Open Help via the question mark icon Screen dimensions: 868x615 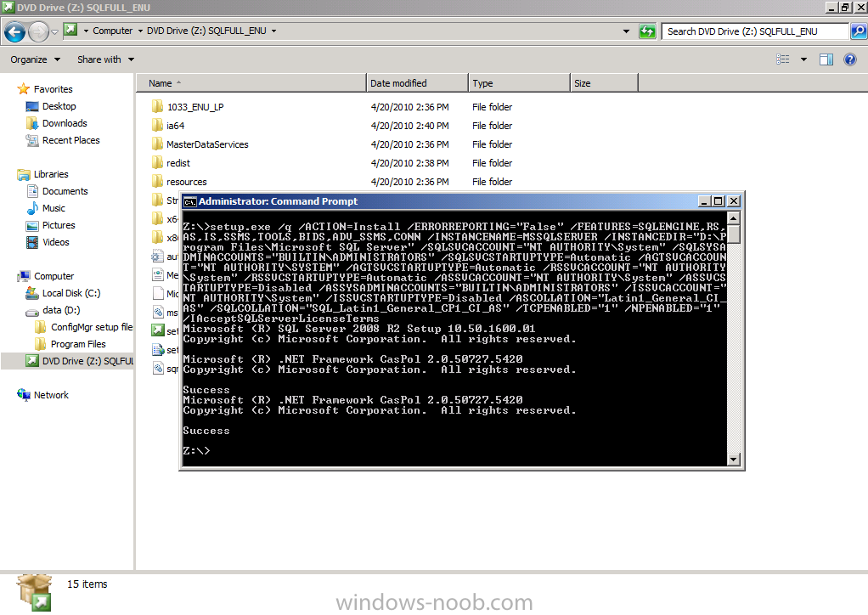click(x=850, y=59)
